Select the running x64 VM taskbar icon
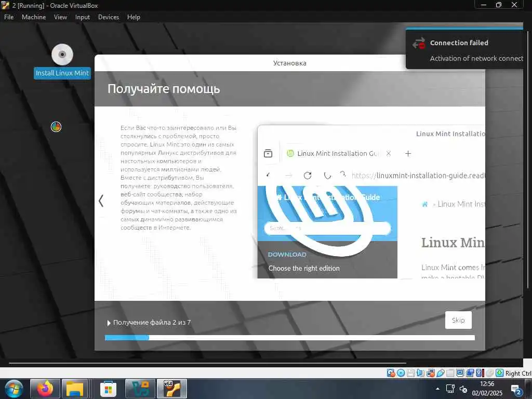The width and height of the screenshot is (532, 399). pos(172,389)
